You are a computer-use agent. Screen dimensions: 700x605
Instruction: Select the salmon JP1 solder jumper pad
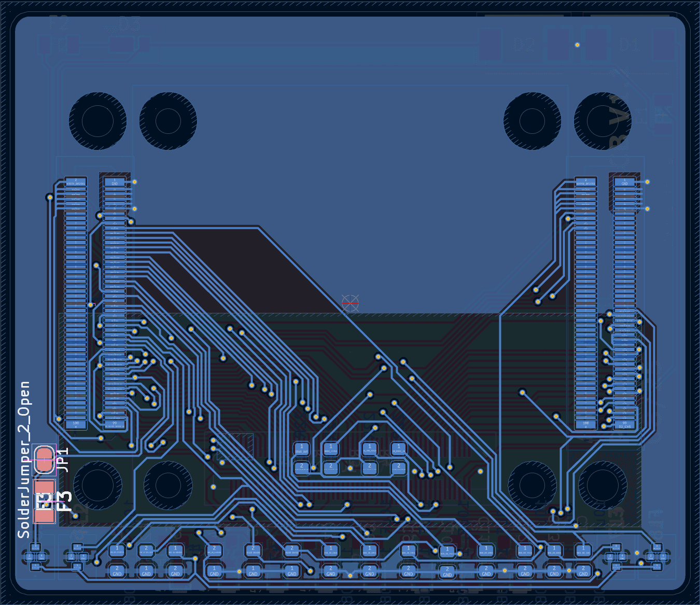[x=44, y=460]
